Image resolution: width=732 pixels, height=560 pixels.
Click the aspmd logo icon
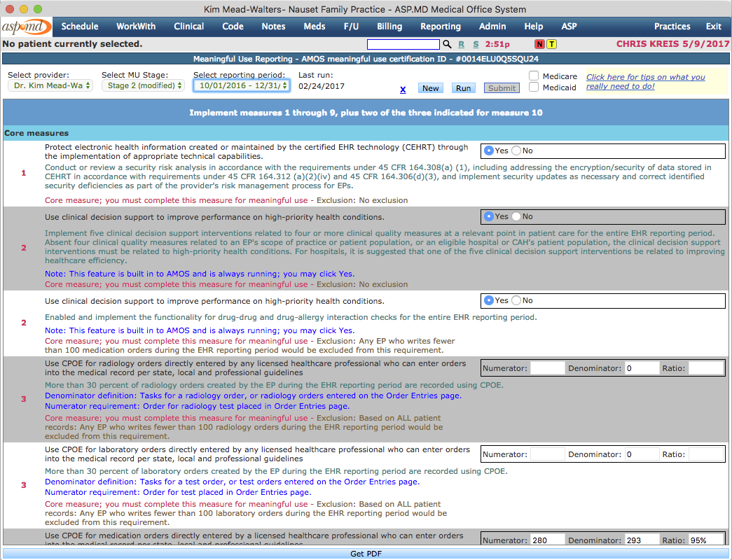pyautogui.click(x=26, y=27)
